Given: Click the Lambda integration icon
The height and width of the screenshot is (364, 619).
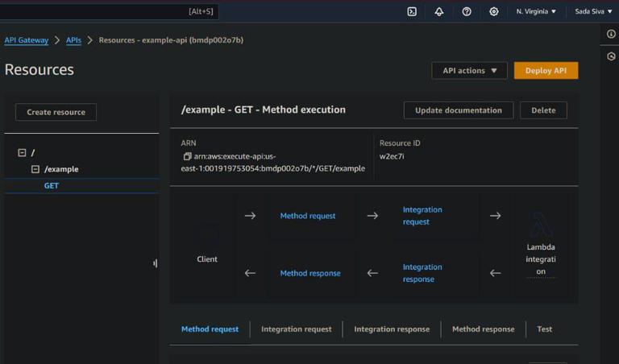Looking at the screenshot, I should point(541,225).
